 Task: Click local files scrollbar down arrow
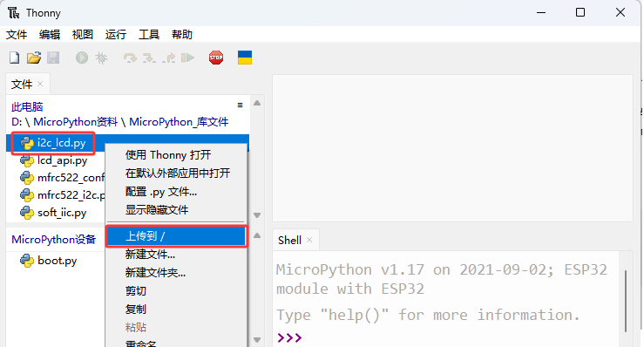click(257, 215)
